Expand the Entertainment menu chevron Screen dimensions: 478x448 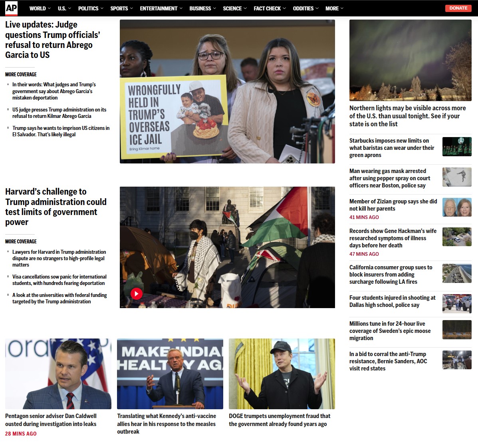point(181,8)
